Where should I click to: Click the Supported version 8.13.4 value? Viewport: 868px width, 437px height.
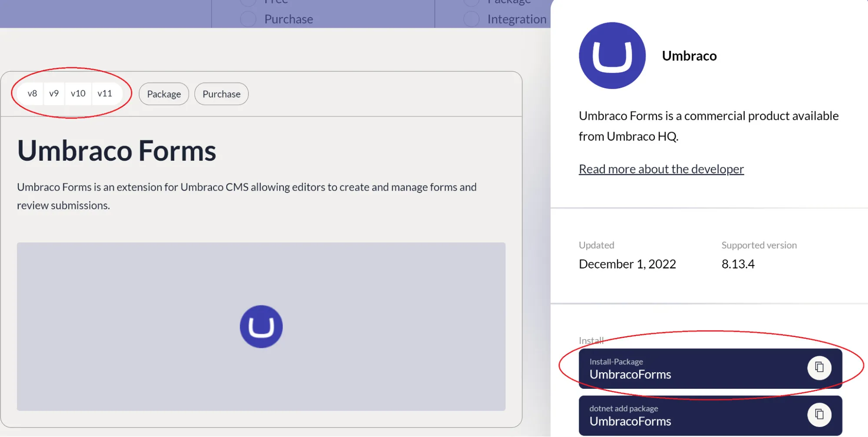[x=737, y=264]
